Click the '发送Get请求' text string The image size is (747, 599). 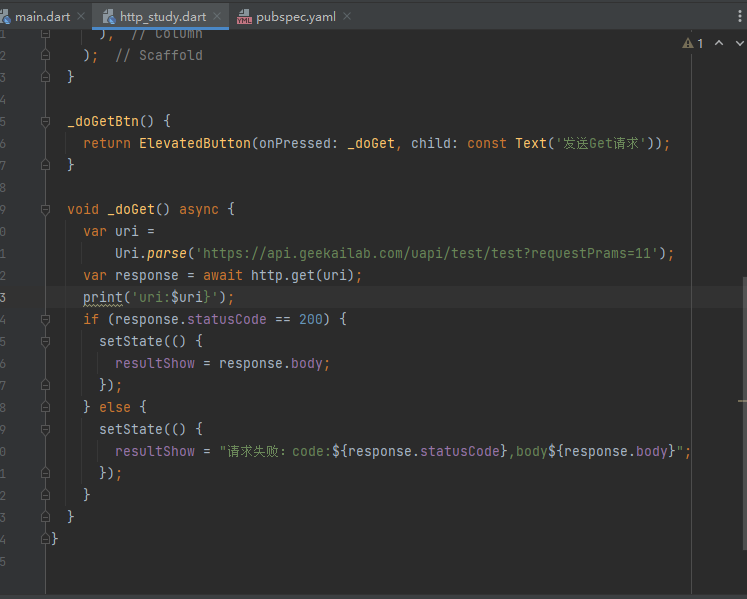coord(601,143)
